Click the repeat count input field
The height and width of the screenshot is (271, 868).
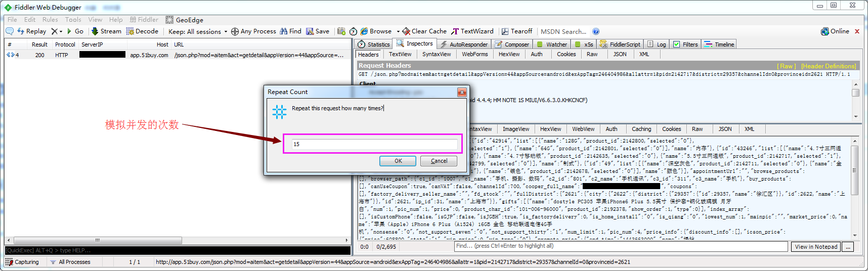coord(374,144)
